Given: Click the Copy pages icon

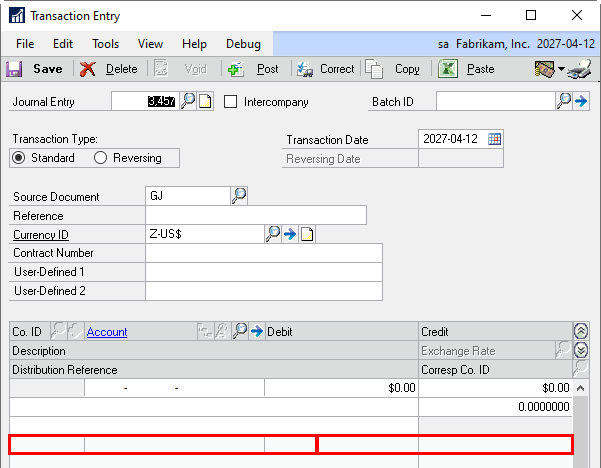Looking at the screenshot, I should [x=374, y=69].
